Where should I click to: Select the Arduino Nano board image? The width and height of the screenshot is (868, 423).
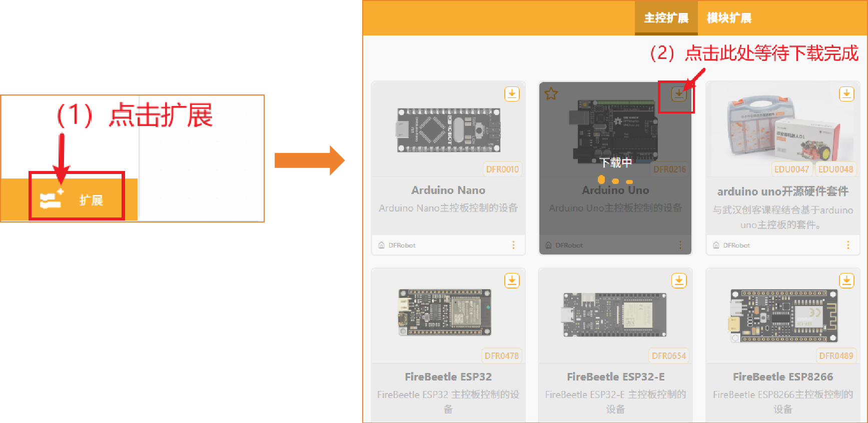tap(448, 130)
